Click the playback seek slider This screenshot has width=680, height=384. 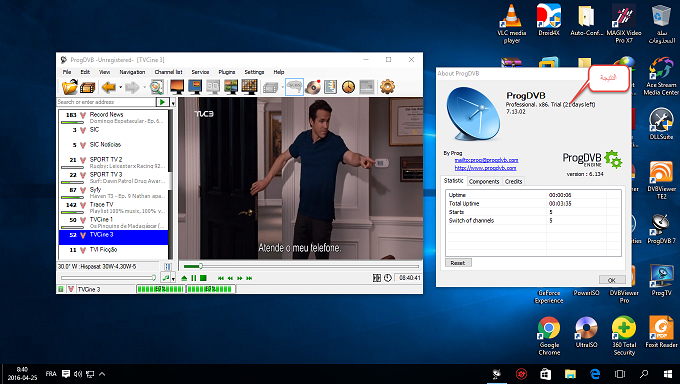(x=301, y=266)
